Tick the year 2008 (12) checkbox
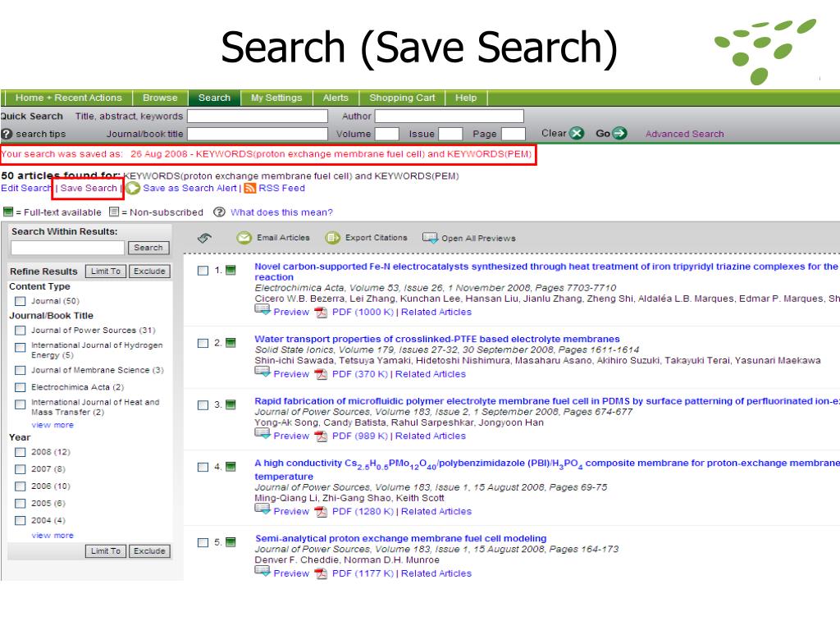Image resolution: width=840 pixels, height=630 pixels. 21,452
